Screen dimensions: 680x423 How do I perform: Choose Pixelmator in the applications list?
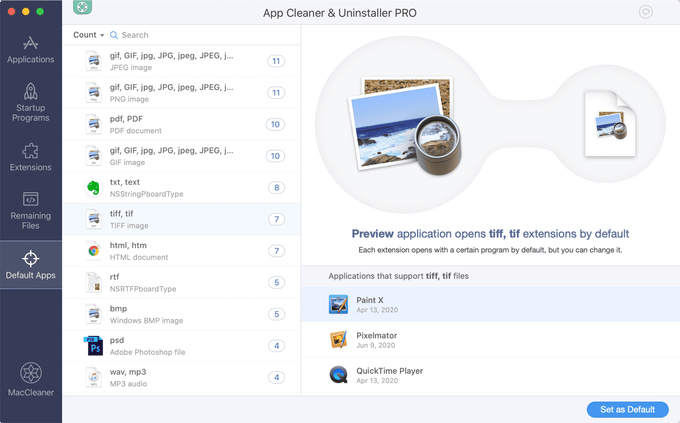pyautogui.click(x=490, y=340)
